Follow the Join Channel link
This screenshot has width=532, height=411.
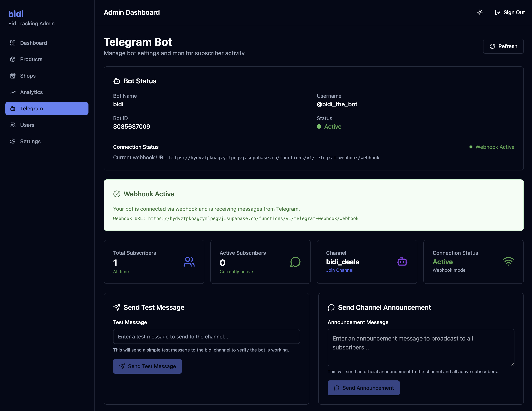[x=339, y=270]
